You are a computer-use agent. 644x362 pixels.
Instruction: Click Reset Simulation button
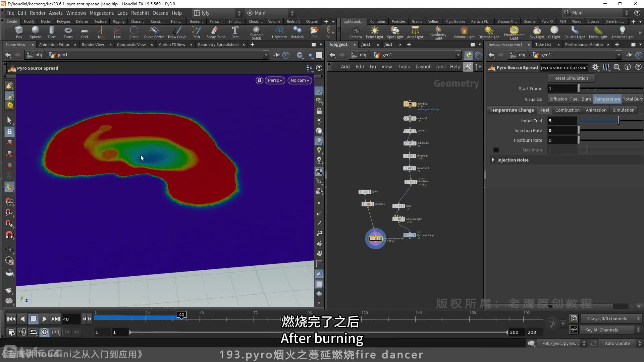571,78
